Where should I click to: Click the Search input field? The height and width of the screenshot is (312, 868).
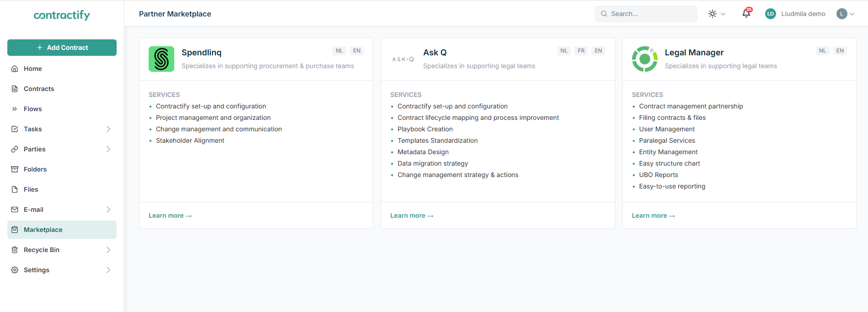(x=646, y=14)
